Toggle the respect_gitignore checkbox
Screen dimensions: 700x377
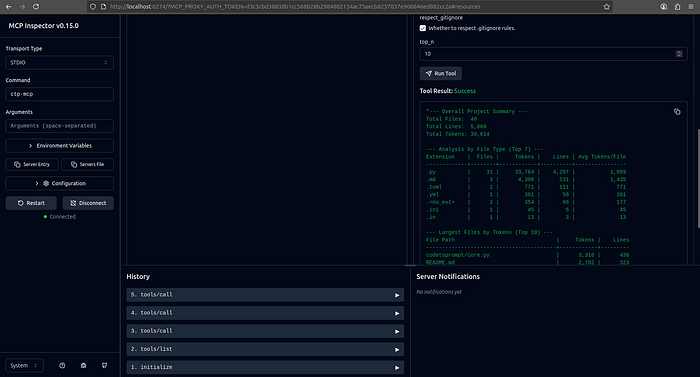[423, 28]
